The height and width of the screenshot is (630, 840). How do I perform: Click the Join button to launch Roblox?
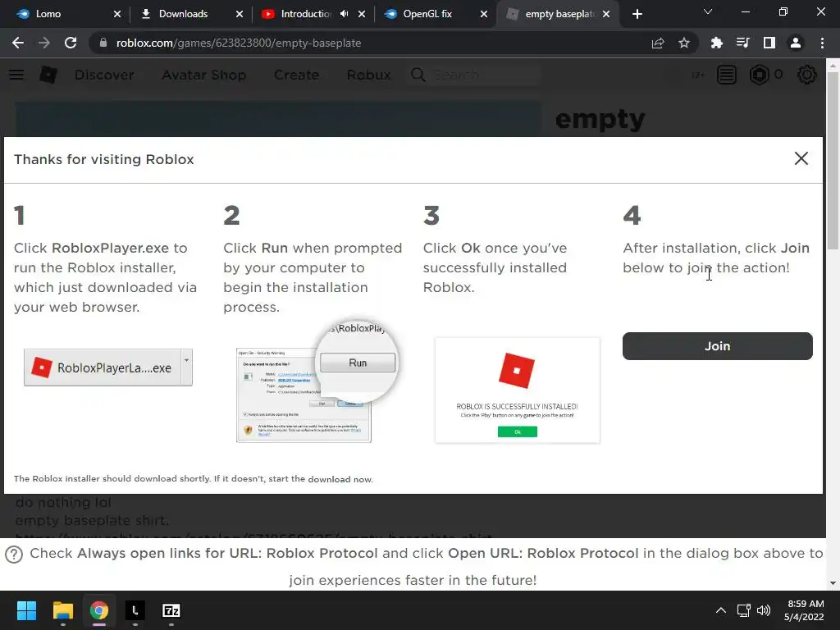pos(717,346)
